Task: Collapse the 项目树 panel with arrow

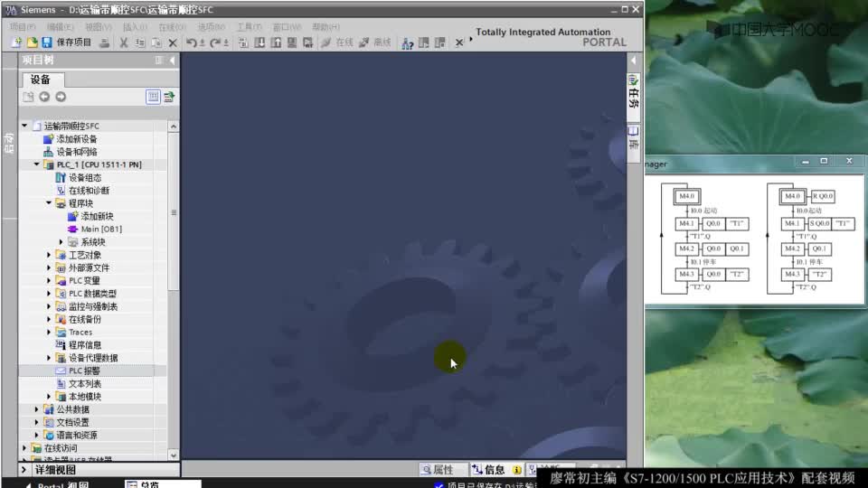Action: pyautogui.click(x=172, y=60)
